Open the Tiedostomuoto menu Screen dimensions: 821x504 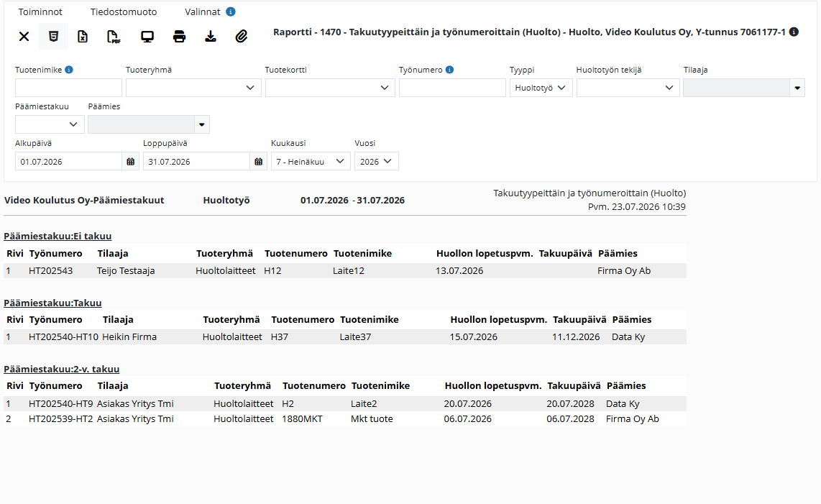(x=124, y=12)
